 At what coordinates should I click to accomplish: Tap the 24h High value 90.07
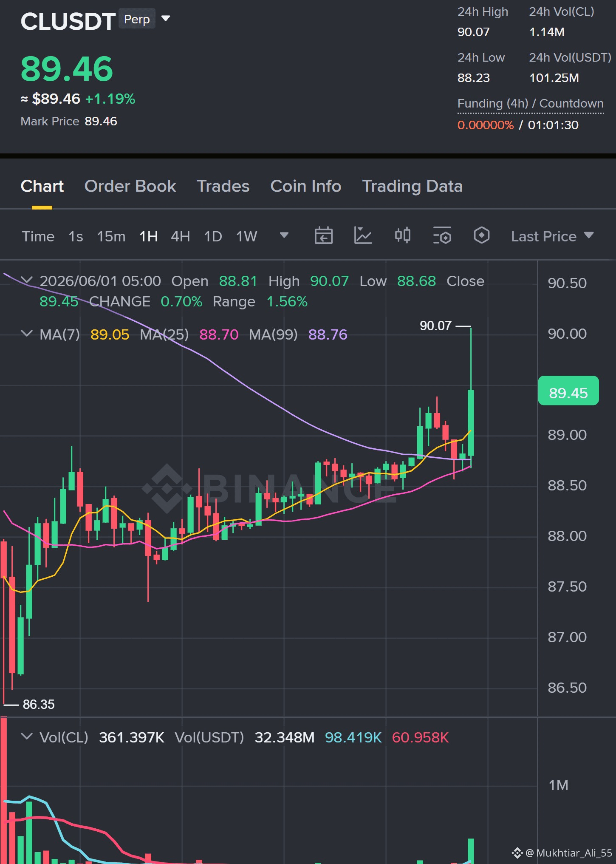tap(473, 32)
